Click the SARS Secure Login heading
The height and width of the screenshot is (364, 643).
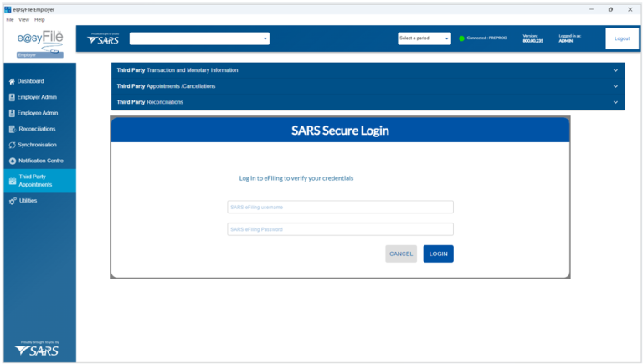point(340,131)
